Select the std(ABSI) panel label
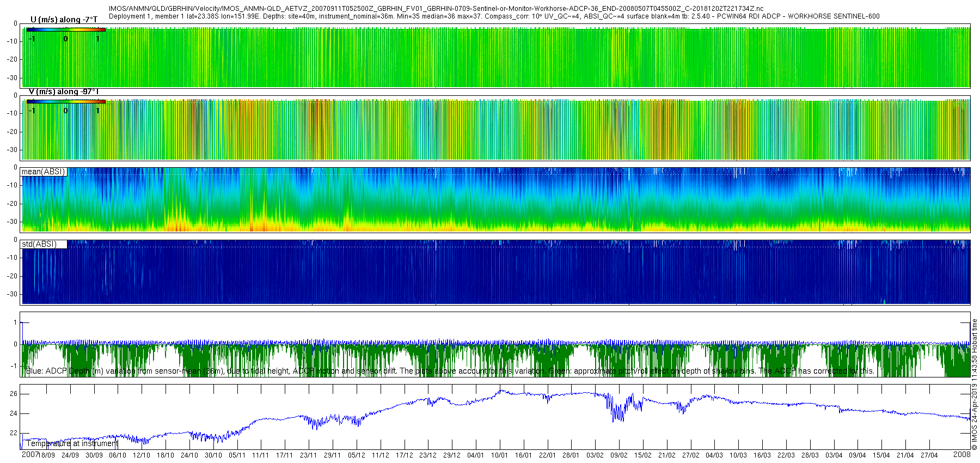Viewport: 980px width, 463px height. pos(39,244)
